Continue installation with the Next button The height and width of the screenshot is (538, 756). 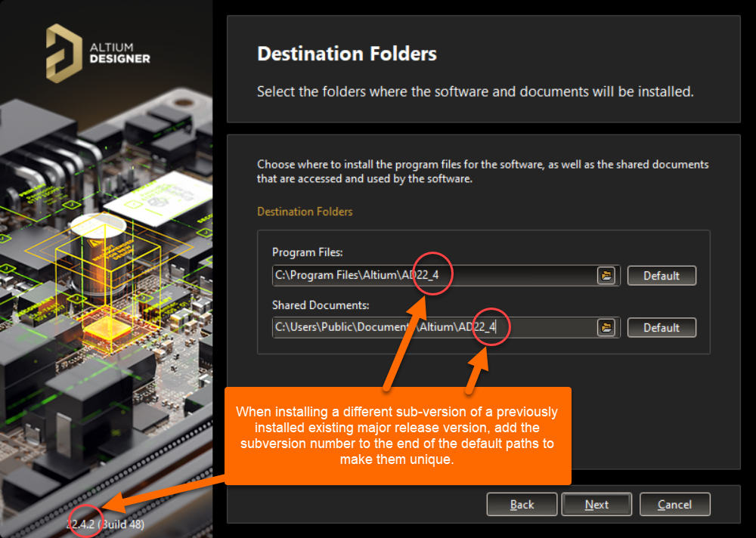coord(597,504)
